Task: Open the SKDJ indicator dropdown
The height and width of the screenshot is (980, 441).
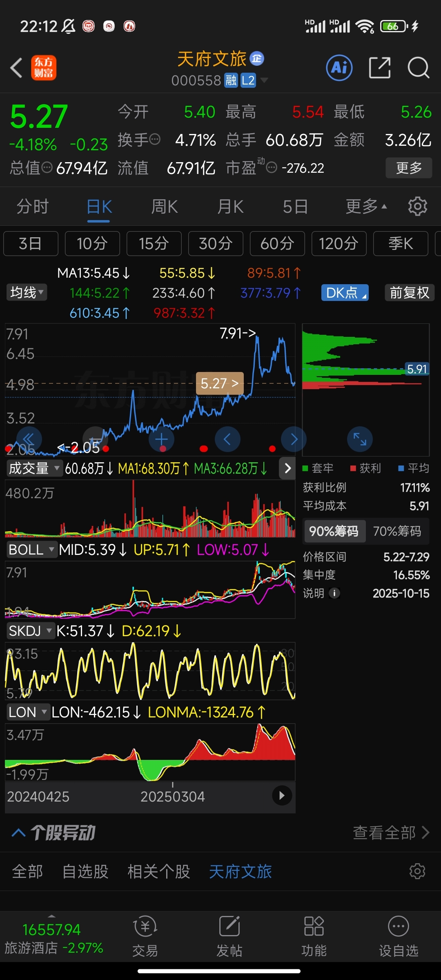Action: 30,631
